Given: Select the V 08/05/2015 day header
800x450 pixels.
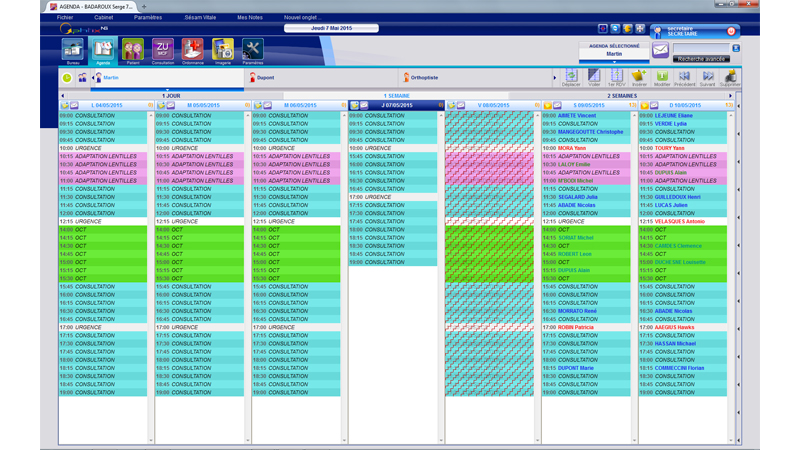Looking at the screenshot, I should point(493,106).
